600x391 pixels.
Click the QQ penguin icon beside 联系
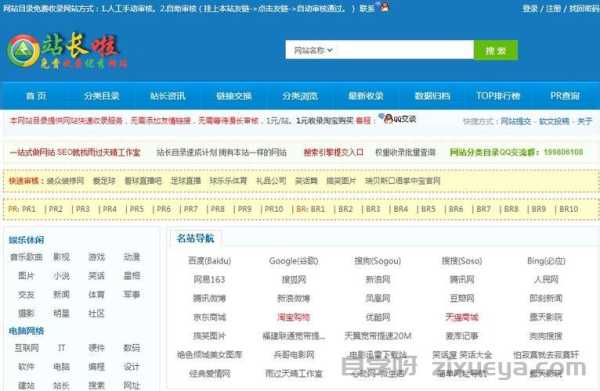coord(383,7)
